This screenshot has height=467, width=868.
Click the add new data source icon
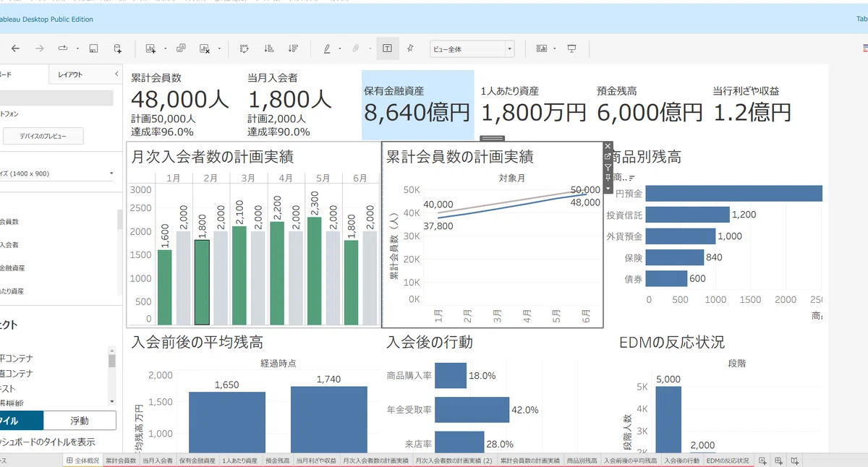(x=117, y=48)
